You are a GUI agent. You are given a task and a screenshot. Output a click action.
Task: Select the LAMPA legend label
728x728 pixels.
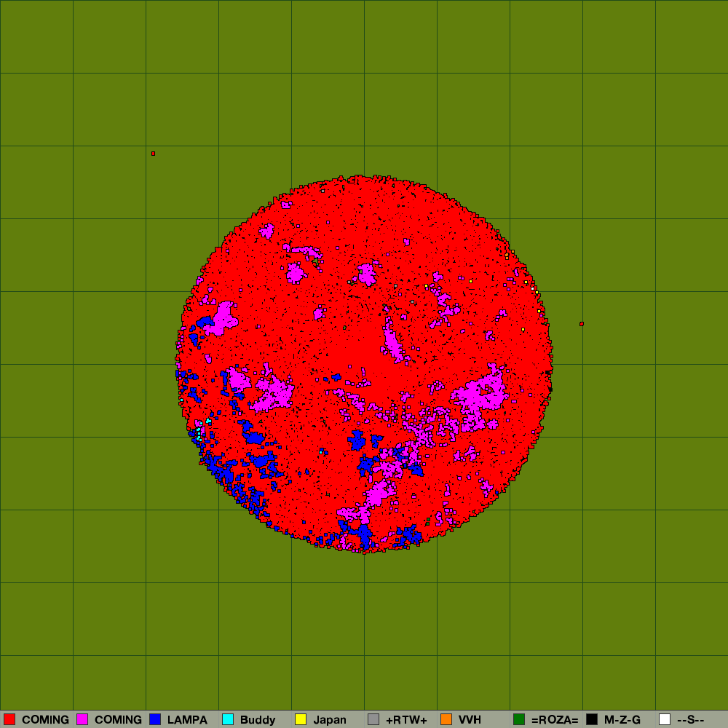click(x=187, y=720)
